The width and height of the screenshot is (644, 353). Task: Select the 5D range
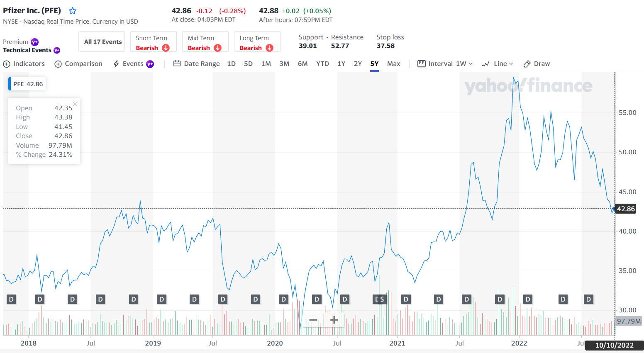click(x=248, y=64)
